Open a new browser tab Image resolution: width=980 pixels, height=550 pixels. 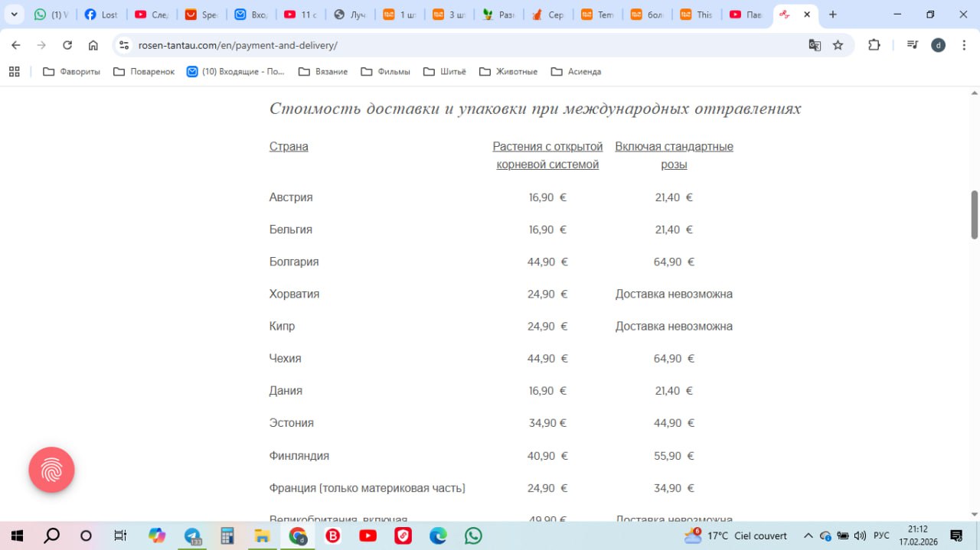click(833, 15)
